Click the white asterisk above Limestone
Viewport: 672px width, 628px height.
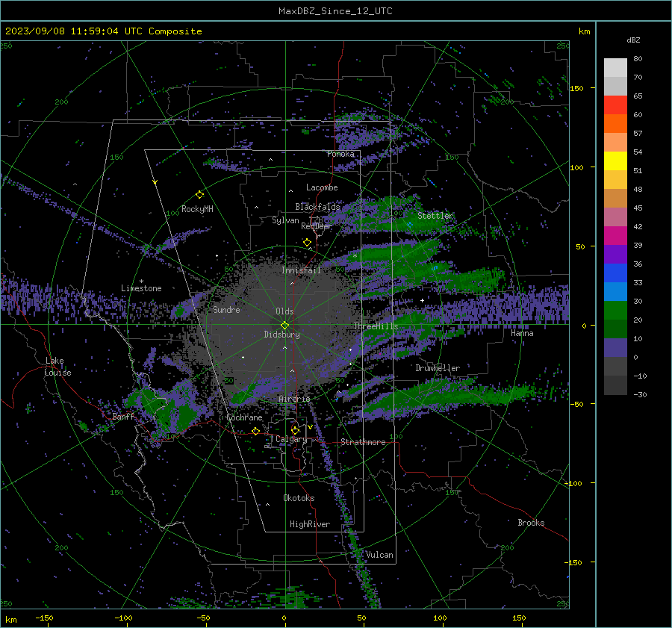[141, 282]
